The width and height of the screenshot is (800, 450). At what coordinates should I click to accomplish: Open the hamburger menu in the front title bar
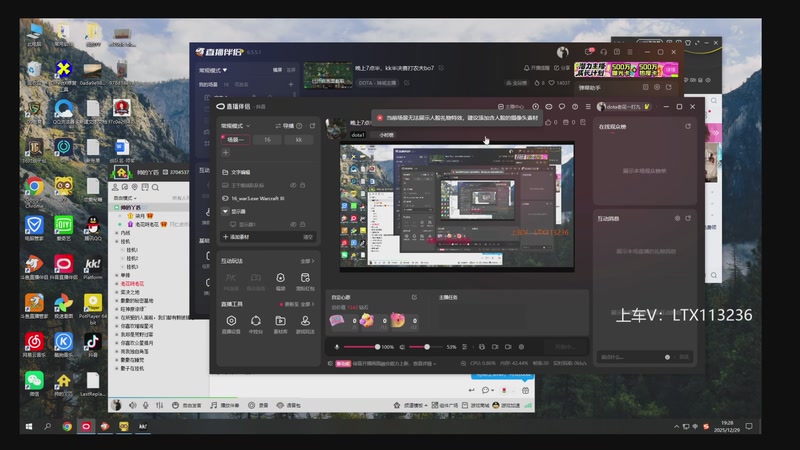[588, 107]
